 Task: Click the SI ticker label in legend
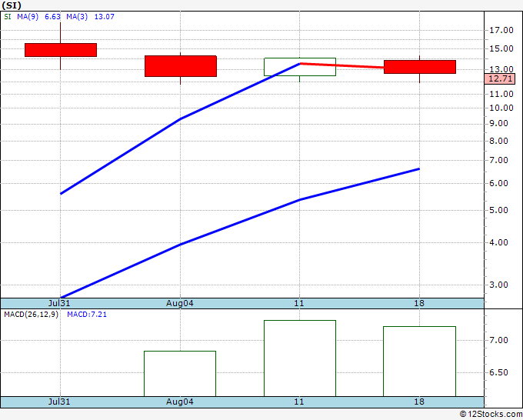tap(8, 17)
